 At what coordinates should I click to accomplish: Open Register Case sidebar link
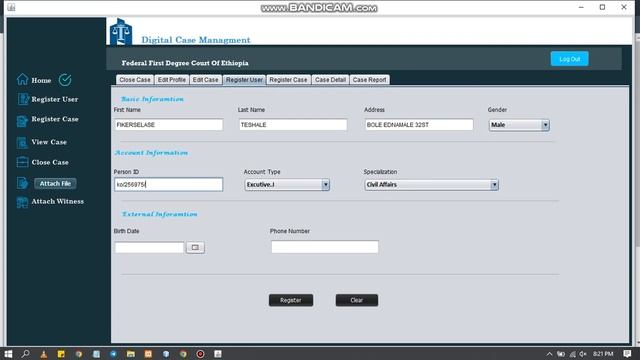click(55, 119)
